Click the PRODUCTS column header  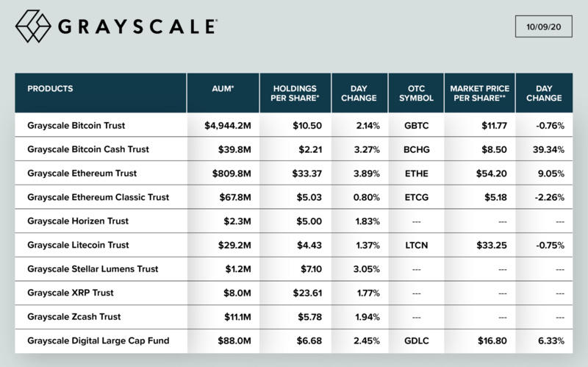50,88
